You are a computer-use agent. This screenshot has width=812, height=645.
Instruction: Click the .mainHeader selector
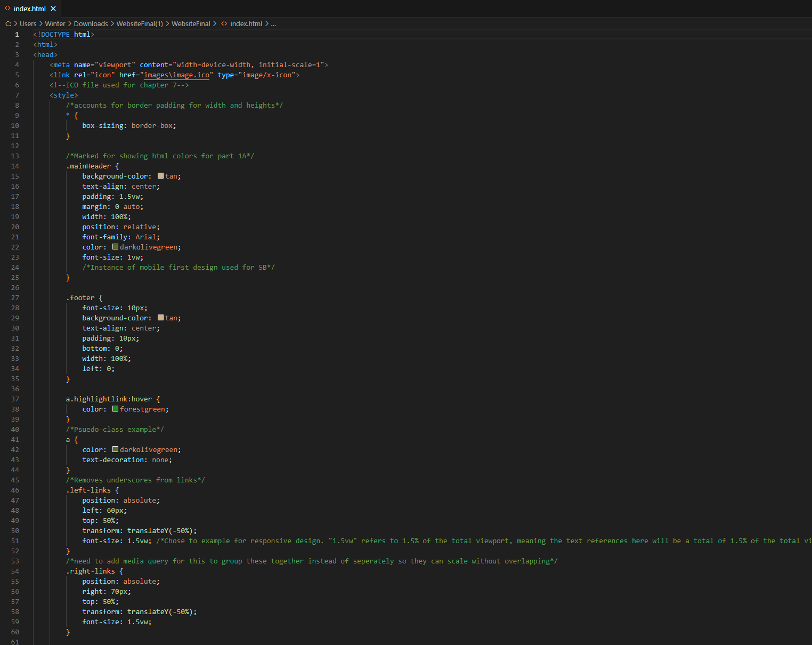pyautogui.click(x=88, y=166)
